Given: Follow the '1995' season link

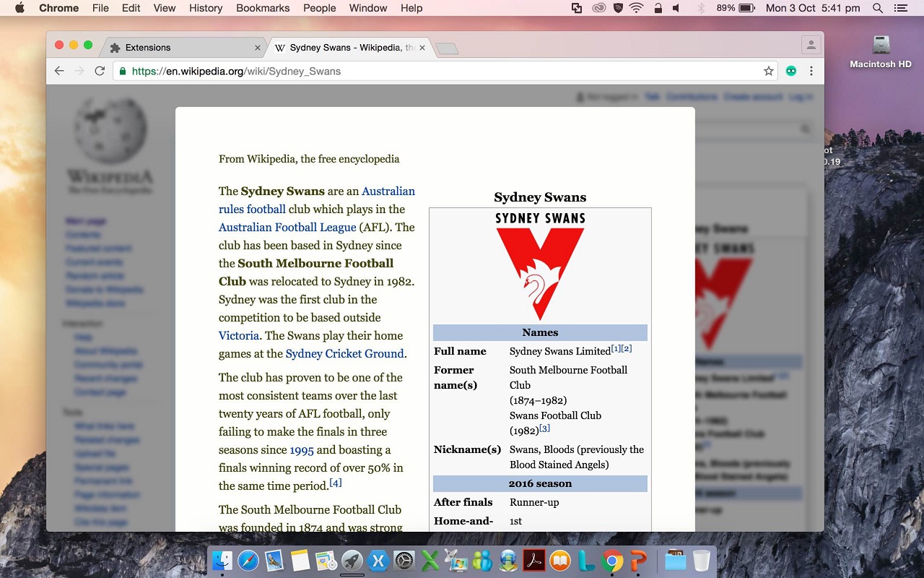Looking at the screenshot, I should [x=302, y=449].
